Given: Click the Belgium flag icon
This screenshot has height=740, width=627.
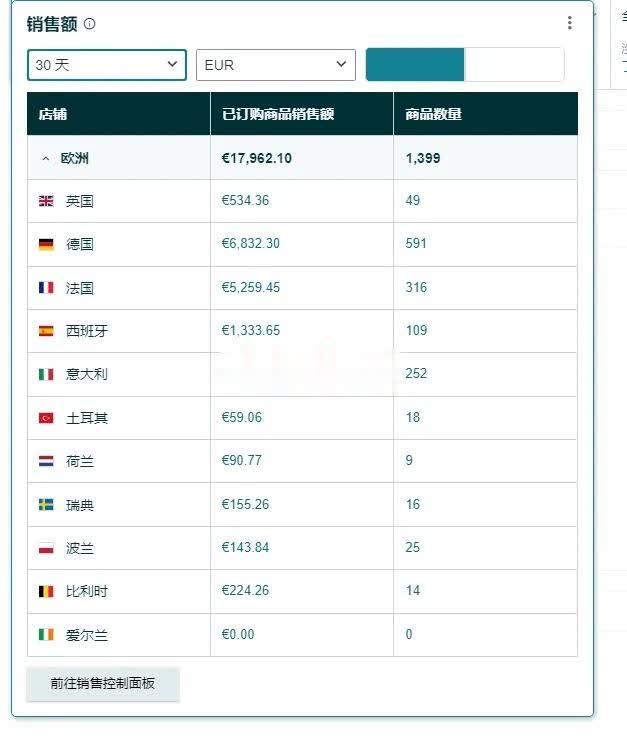Looking at the screenshot, I should click(x=46, y=591).
